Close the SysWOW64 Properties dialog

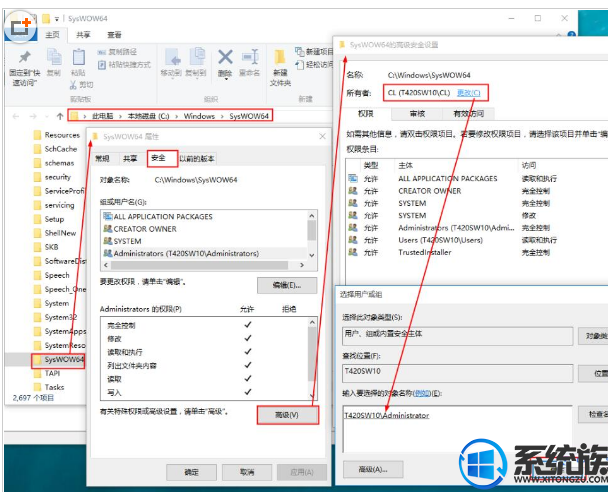323,136
